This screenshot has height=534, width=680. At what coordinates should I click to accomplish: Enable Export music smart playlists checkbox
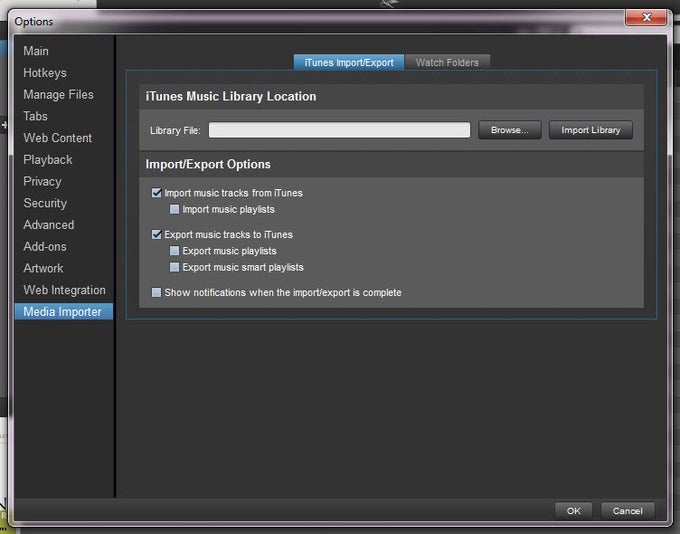tap(174, 267)
